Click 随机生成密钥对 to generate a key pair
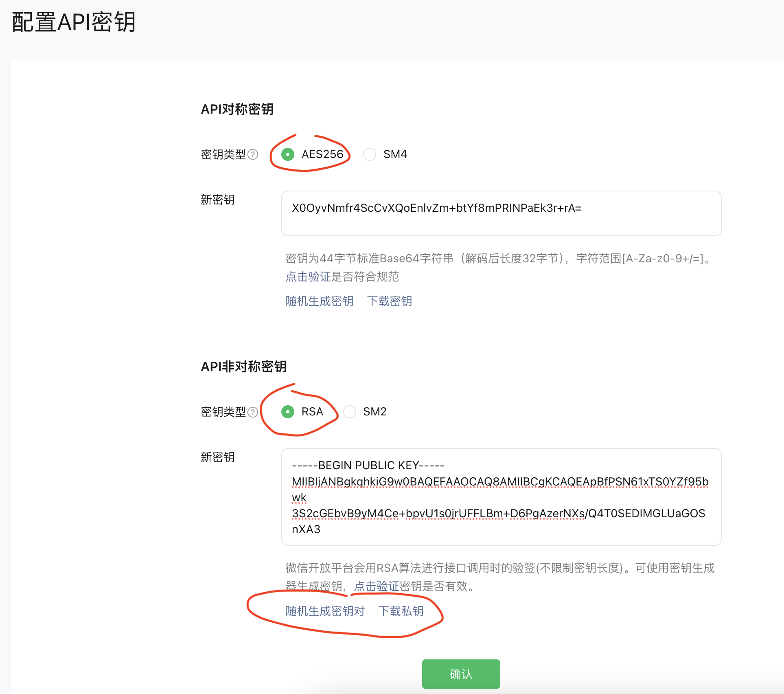Viewport: 784px width, 694px height. pyautogui.click(x=324, y=611)
